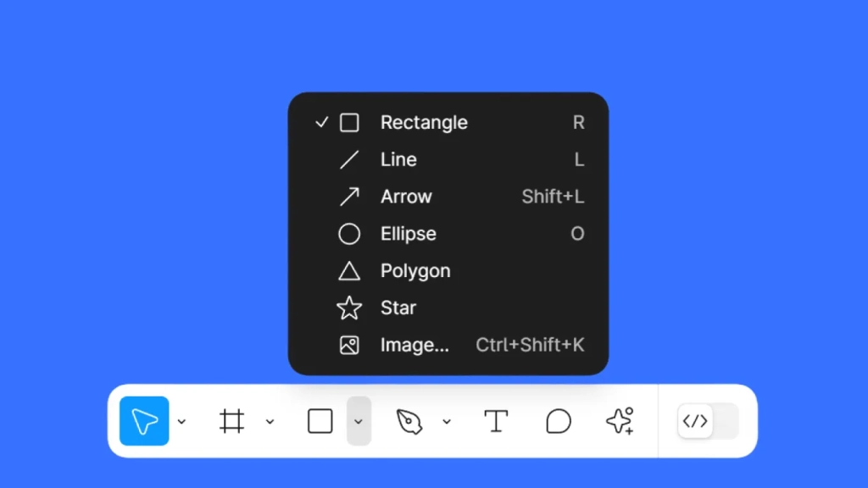This screenshot has width=868, height=488.
Task: Expand the Move tool options chevron
Action: pos(181,422)
